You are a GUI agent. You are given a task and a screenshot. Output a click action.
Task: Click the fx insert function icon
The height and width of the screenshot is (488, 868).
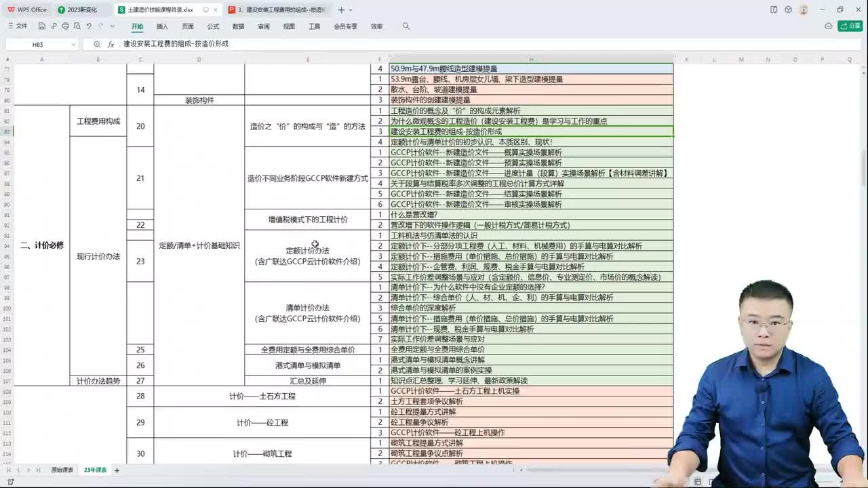point(111,44)
